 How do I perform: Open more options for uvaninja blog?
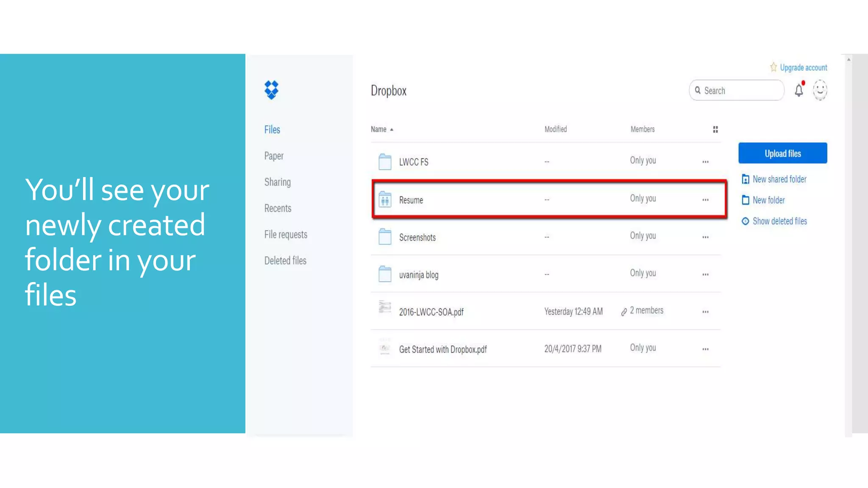coord(705,274)
